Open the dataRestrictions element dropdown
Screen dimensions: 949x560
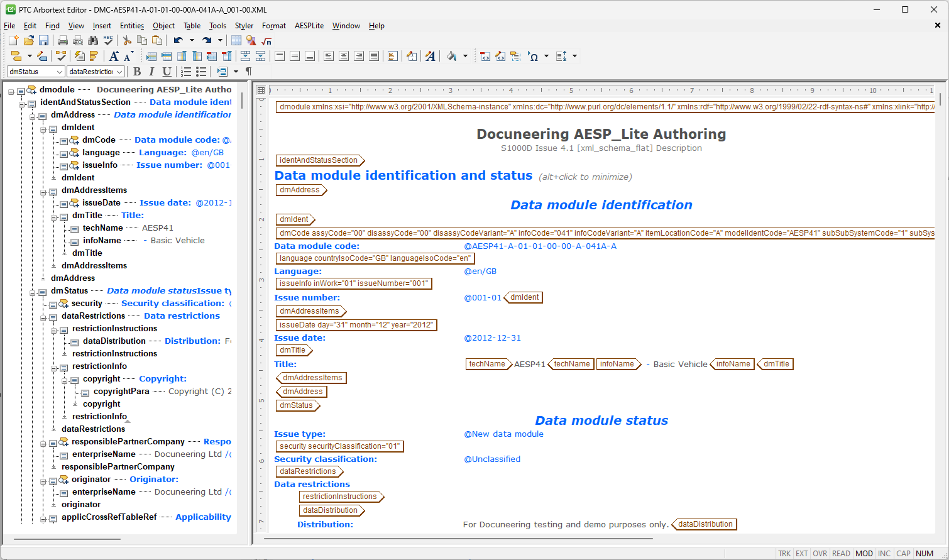click(x=119, y=72)
